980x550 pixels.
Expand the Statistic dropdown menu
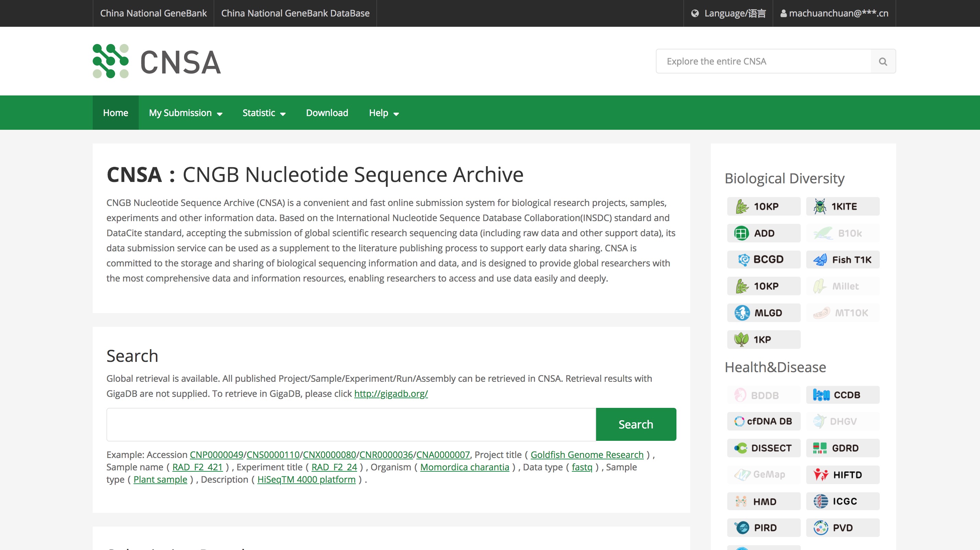264,113
